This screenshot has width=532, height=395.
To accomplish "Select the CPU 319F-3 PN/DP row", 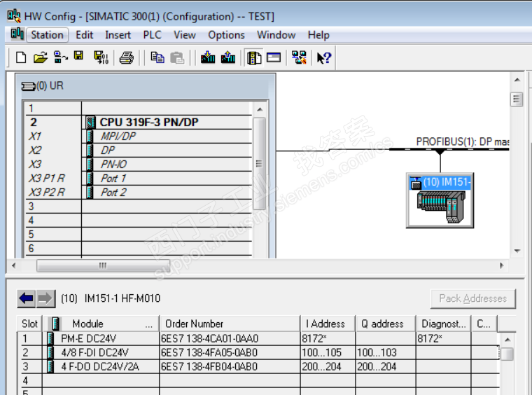I will [139, 122].
